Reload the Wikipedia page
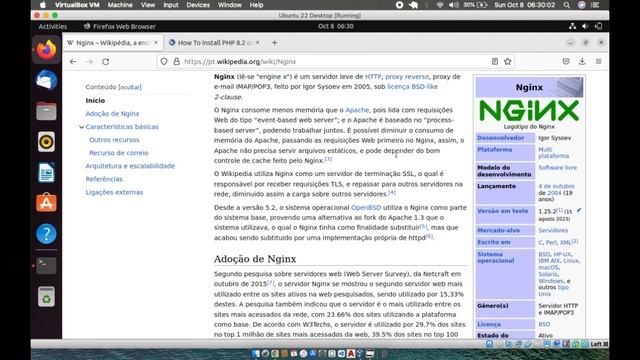 106,62
